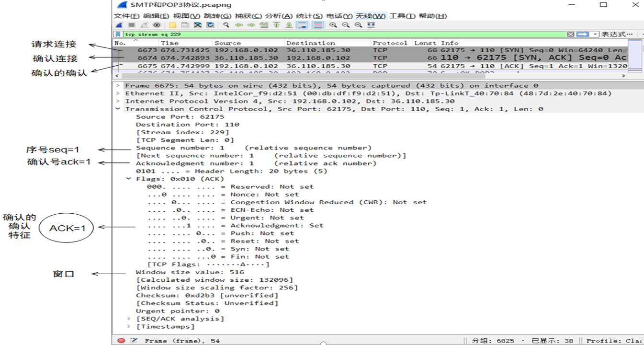This screenshot has height=345, width=644.
Task: Collapse the Transmission Control Protocol node
Action: 118,109
